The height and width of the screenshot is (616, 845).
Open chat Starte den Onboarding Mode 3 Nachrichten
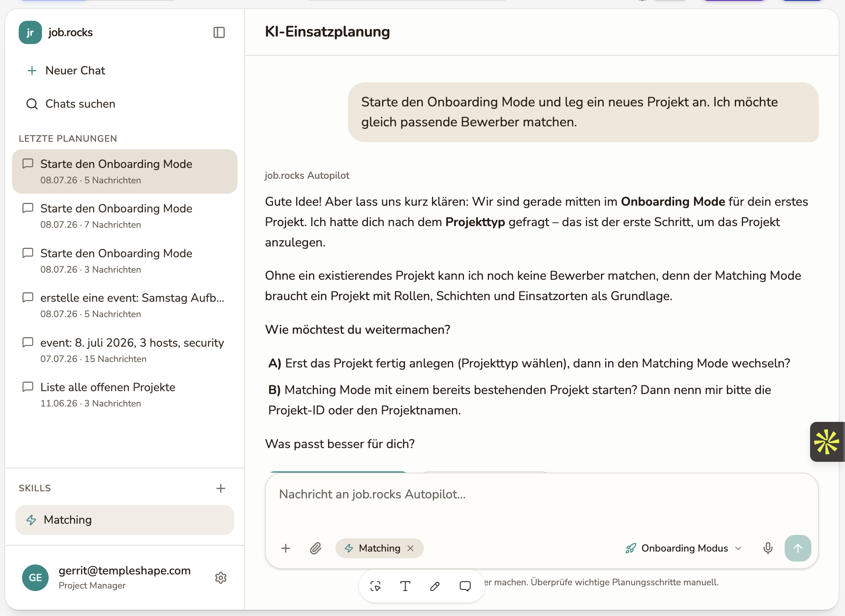pyautogui.click(x=125, y=261)
